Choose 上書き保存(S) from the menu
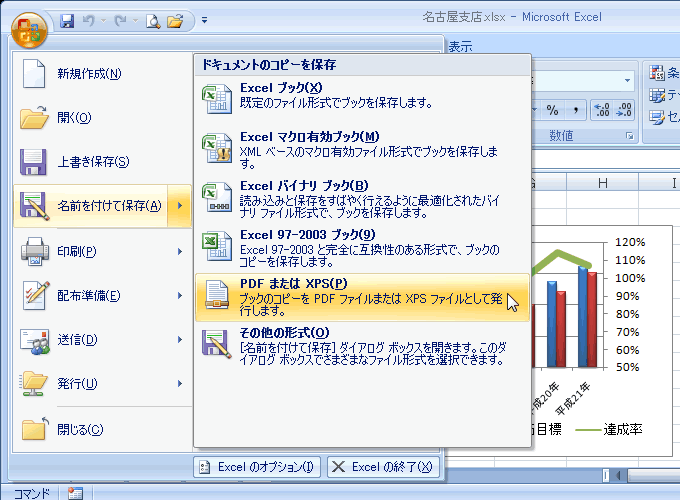This screenshot has width=680, height=500. tap(103, 162)
